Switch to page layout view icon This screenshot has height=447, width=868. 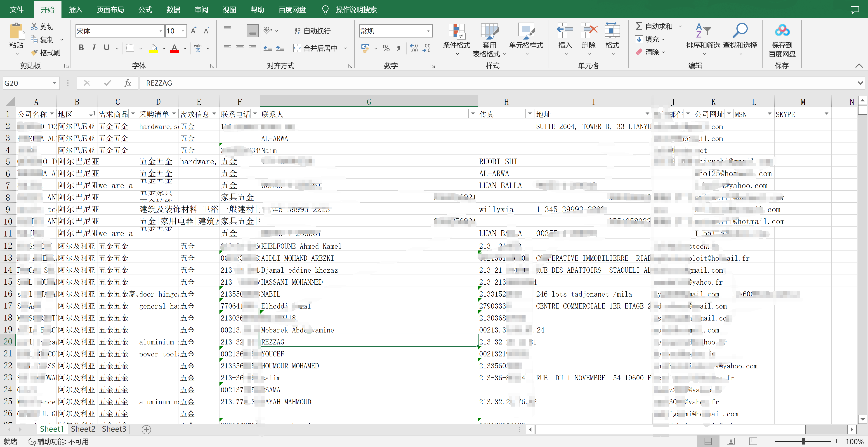(731, 441)
